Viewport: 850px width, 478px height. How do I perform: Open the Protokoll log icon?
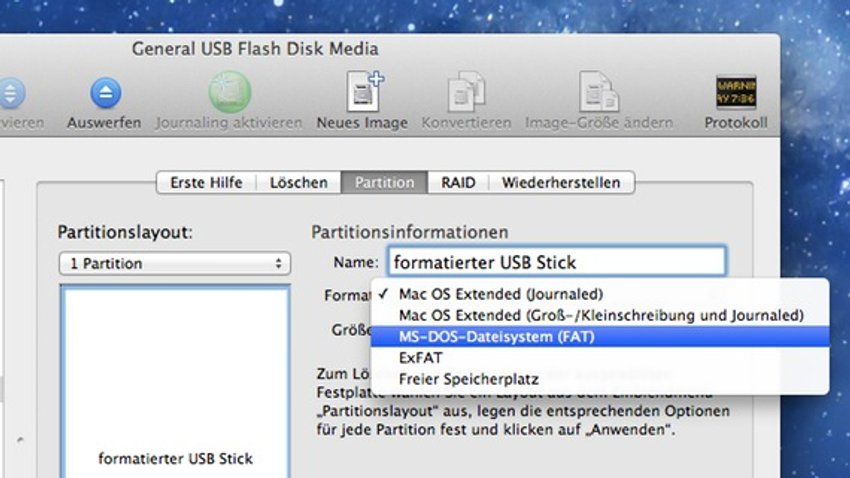coord(736,92)
